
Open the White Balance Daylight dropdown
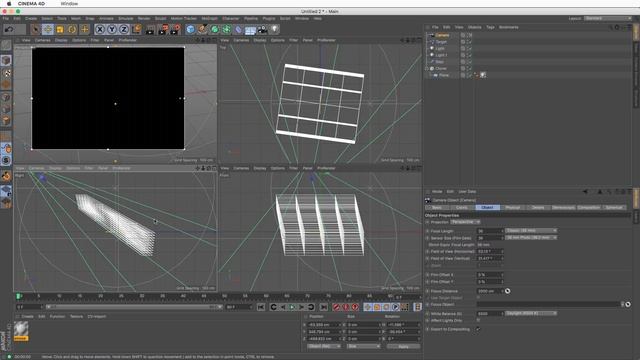531,313
